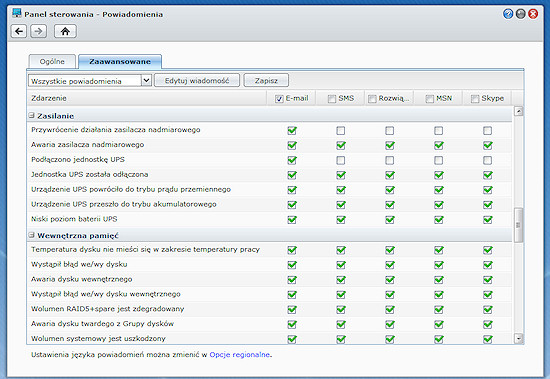Uncheck SMS for Jednostka UPS została odłączona
Screen dimensions: 550x379
click(x=341, y=175)
